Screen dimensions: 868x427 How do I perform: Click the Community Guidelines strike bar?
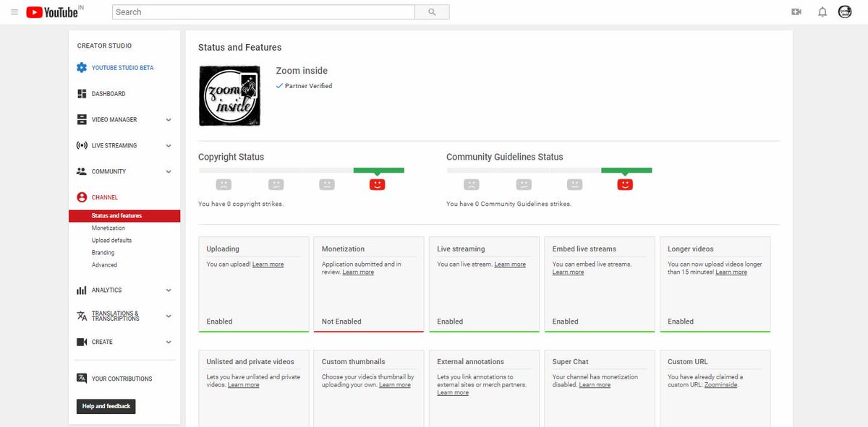[x=549, y=171]
